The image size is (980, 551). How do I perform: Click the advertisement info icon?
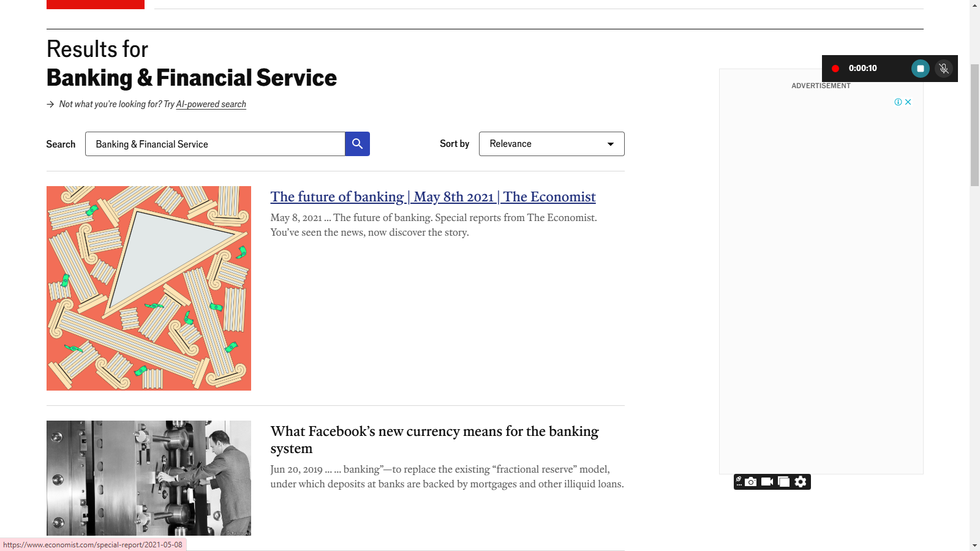point(898,102)
